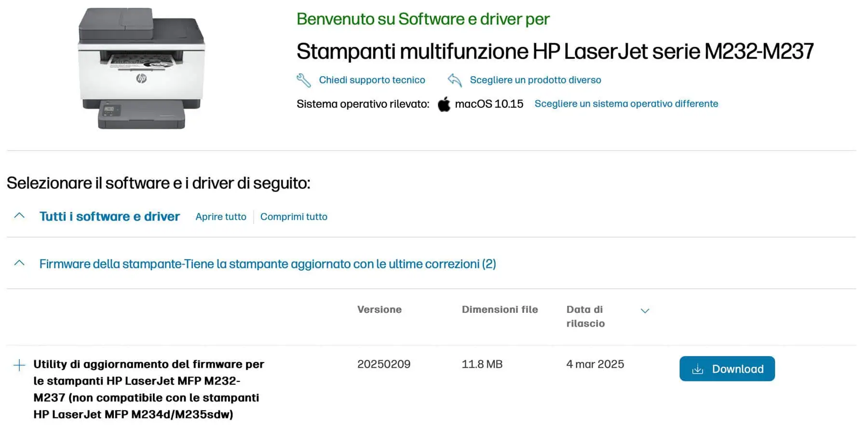
Task: Click 'Aprire tutto' to expand all
Action: (x=221, y=217)
